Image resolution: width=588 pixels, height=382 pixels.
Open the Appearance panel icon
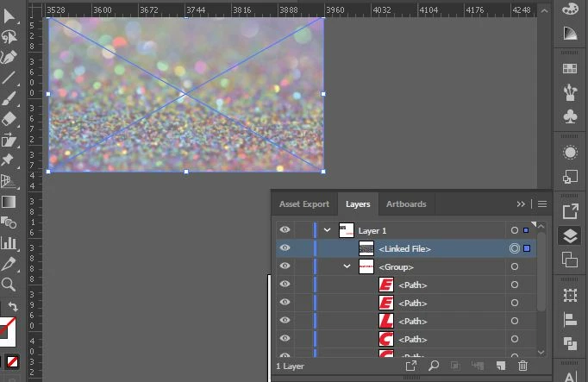(570, 153)
